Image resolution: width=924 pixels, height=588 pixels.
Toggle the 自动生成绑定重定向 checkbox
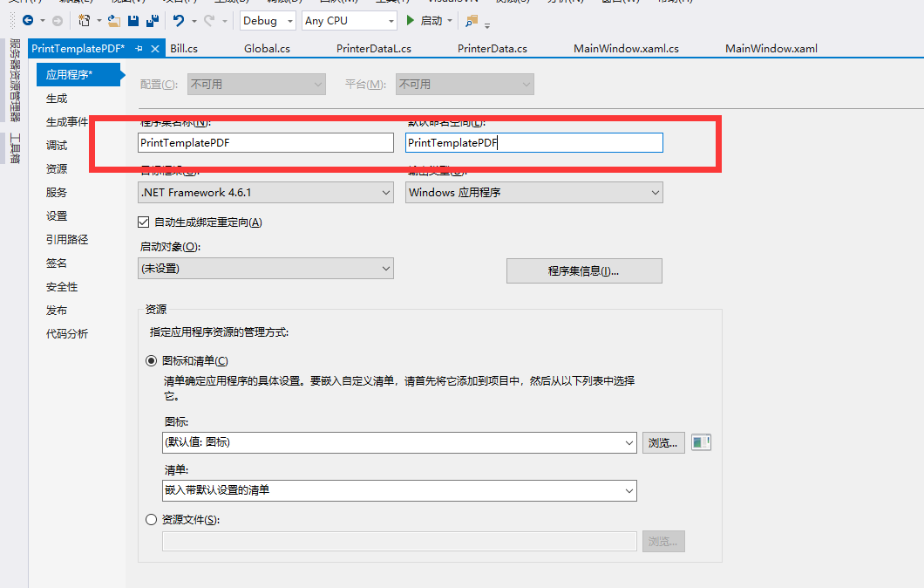143,222
